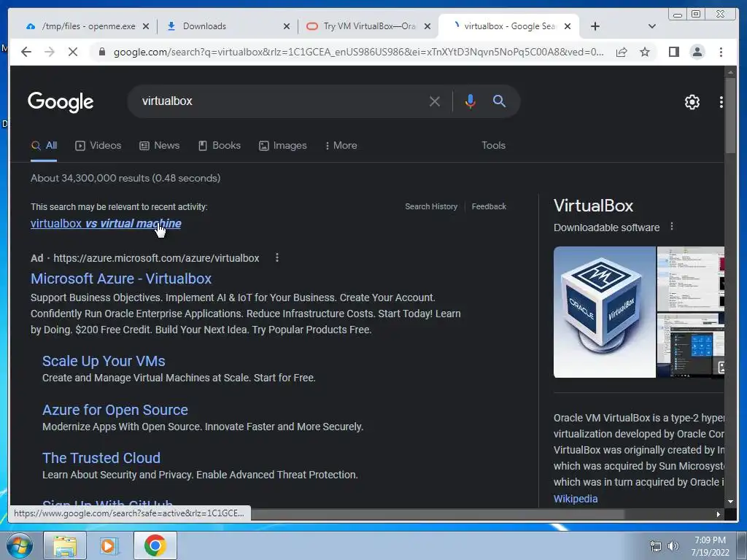747x560 pixels.
Task: Open a new browser tab
Action: 595,26
